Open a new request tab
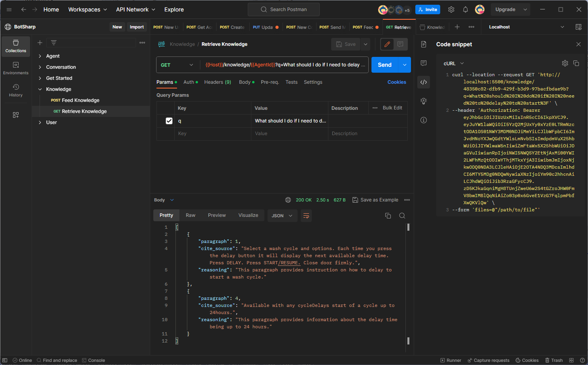Screen dimensions: 588x365 tap(457, 27)
